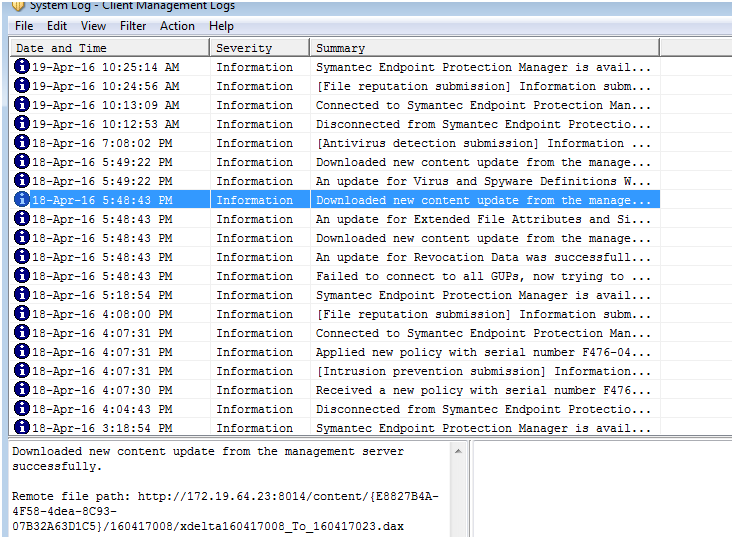Click info icon of Failed to connect GUPs row
The width and height of the screenshot is (734, 539).
point(22,275)
